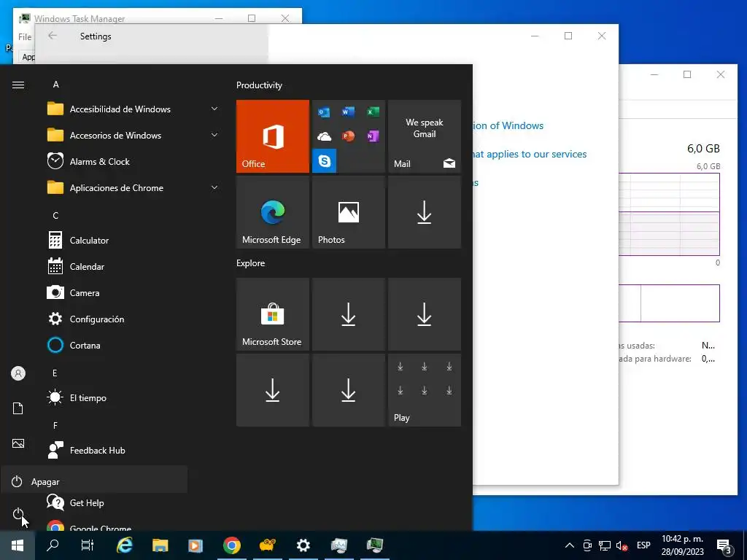Open Documents icon in Start sidebar

tap(18, 408)
